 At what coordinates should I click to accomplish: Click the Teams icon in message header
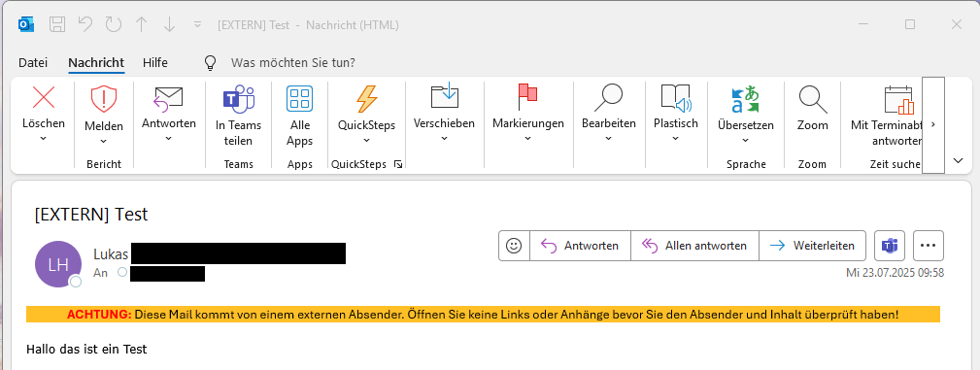890,246
